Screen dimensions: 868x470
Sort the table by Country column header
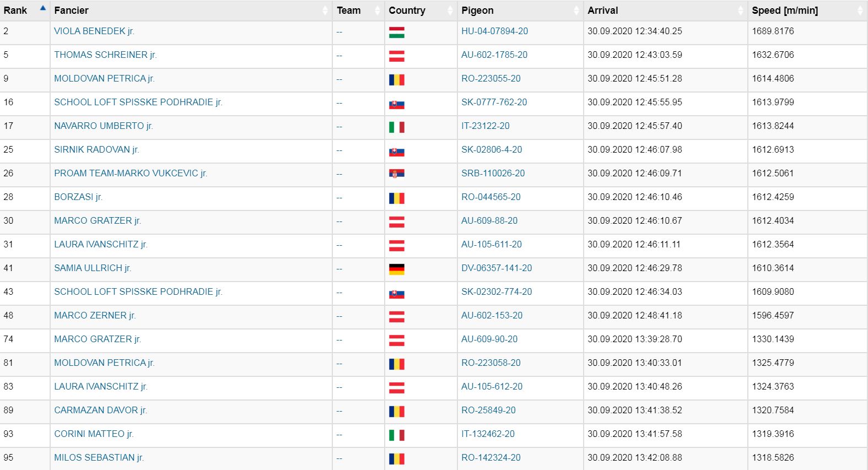tap(407, 10)
